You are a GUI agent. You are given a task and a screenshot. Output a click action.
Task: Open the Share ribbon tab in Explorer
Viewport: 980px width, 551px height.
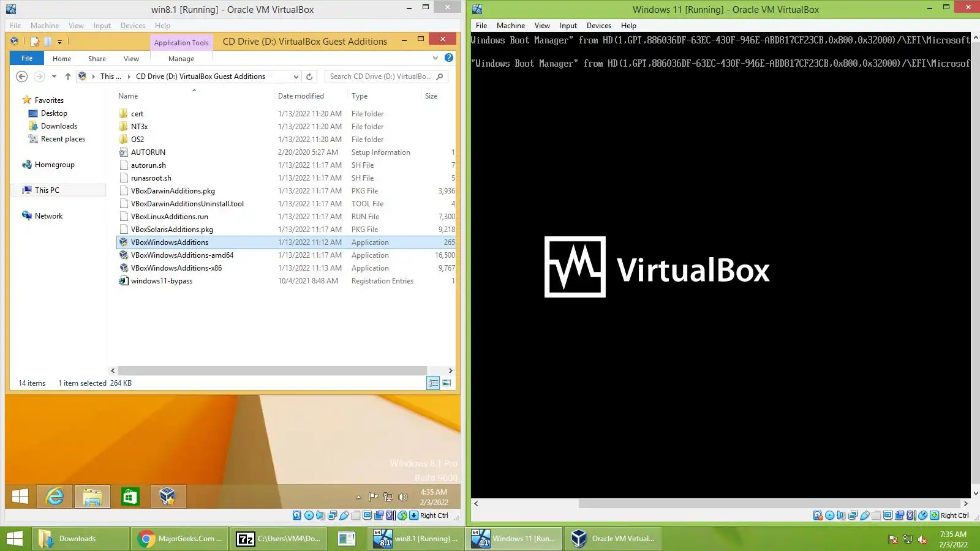(97, 59)
